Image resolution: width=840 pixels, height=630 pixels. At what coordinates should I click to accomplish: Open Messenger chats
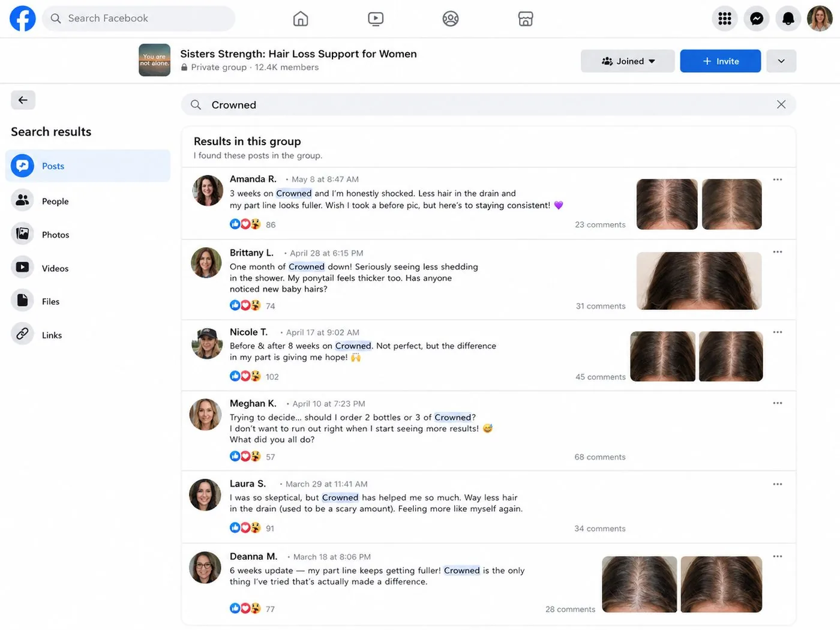pyautogui.click(x=757, y=19)
